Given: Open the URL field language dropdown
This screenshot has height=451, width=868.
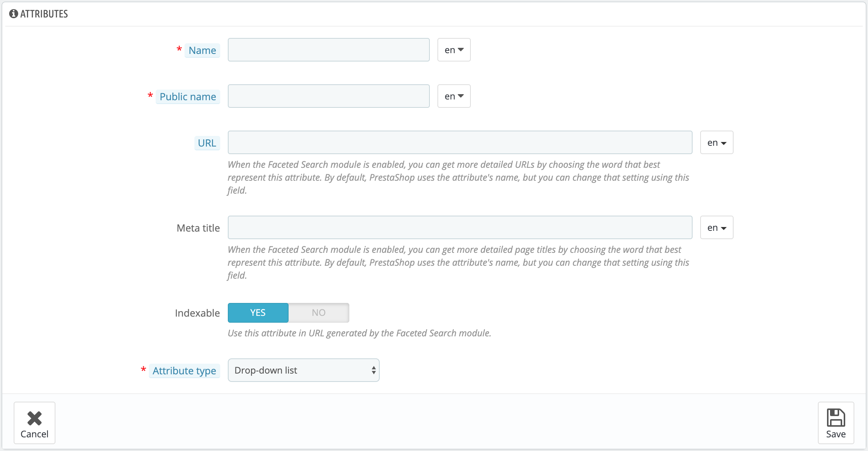Looking at the screenshot, I should click(x=716, y=143).
